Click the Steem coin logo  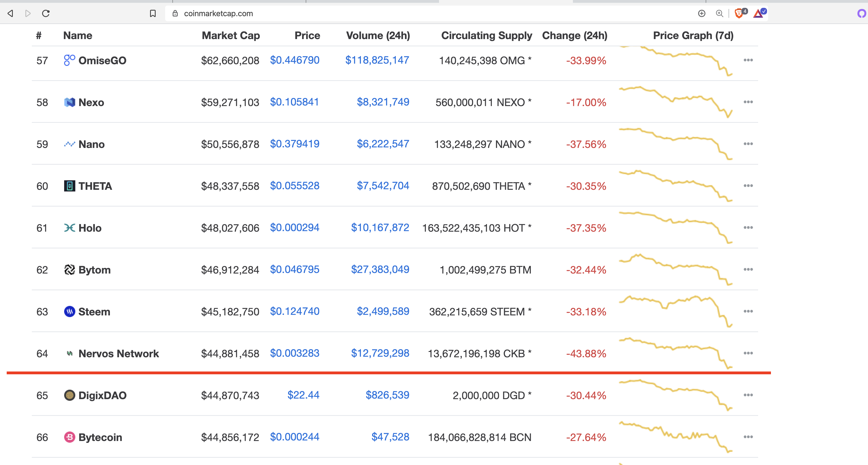(69, 311)
